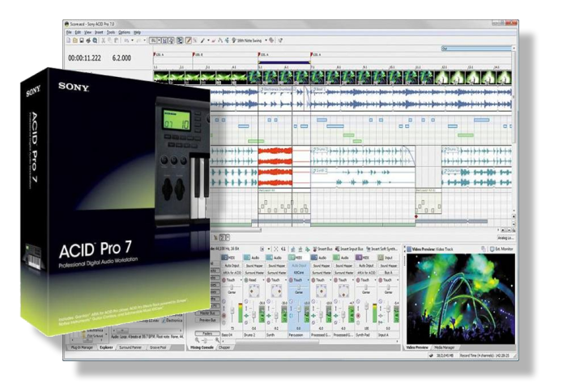Screen dimensions: 567x392
Task: Click the New project icon in toolbar
Action: pos(69,39)
